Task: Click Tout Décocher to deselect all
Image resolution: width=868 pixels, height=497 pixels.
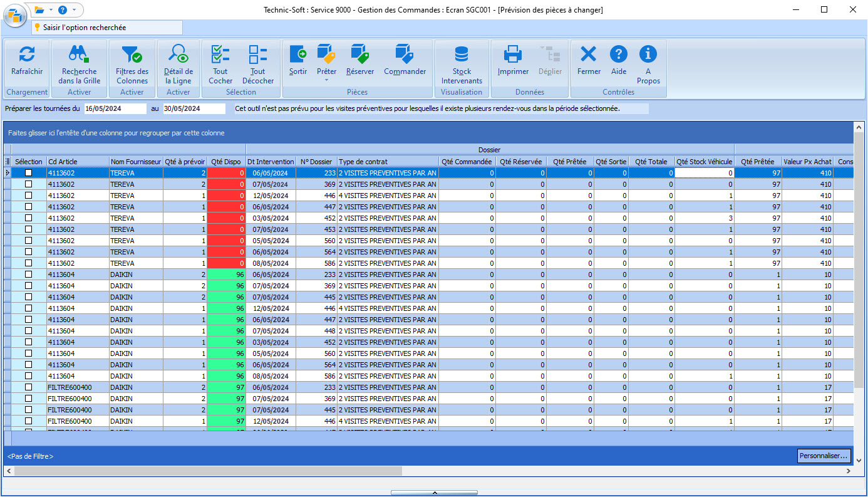Action: pyautogui.click(x=258, y=55)
